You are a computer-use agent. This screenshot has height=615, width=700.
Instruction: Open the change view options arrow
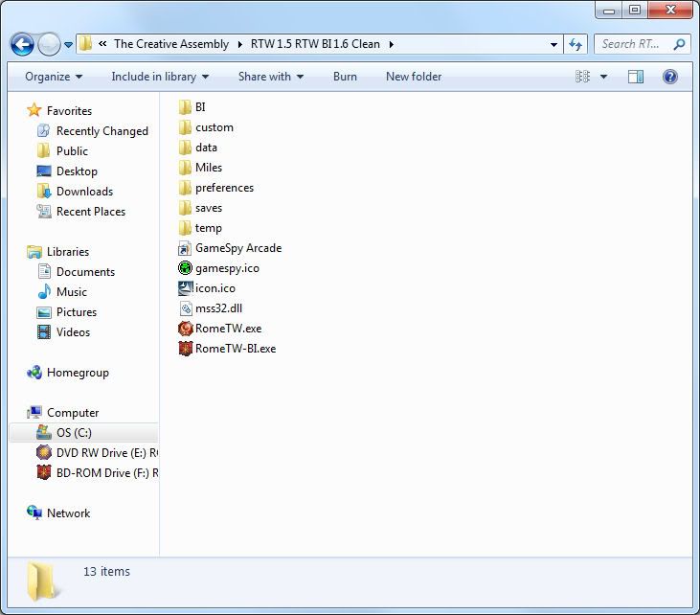point(603,77)
